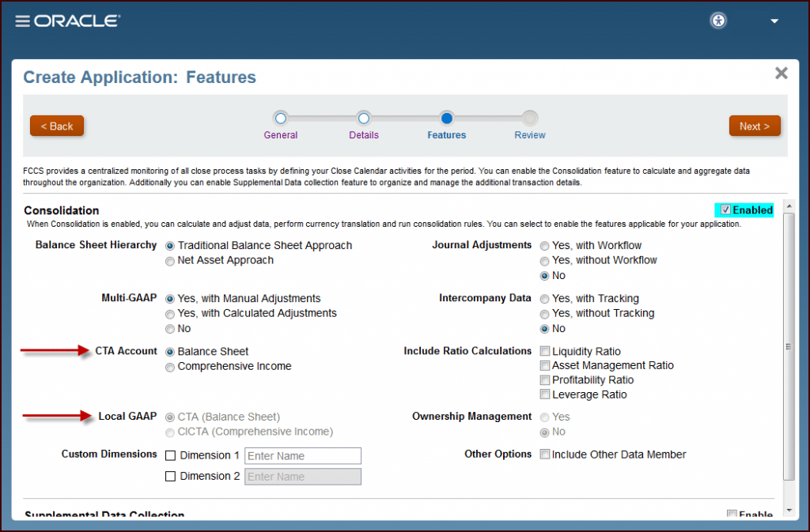Image resolution: width=810 pixels, height=532 pixels.
Task: Select Multi-GAAP Yes, with Manual Adjustments
Action: click(x=169, y=300)
